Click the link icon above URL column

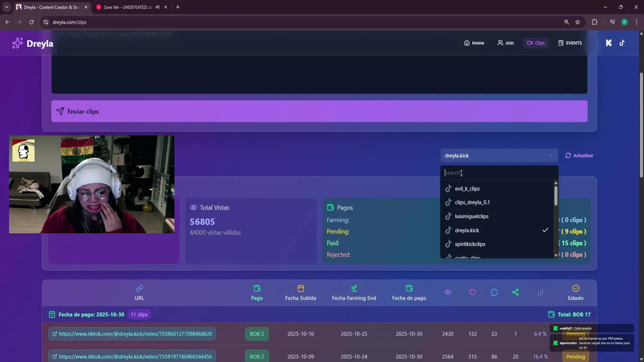(x=139, y=288)
